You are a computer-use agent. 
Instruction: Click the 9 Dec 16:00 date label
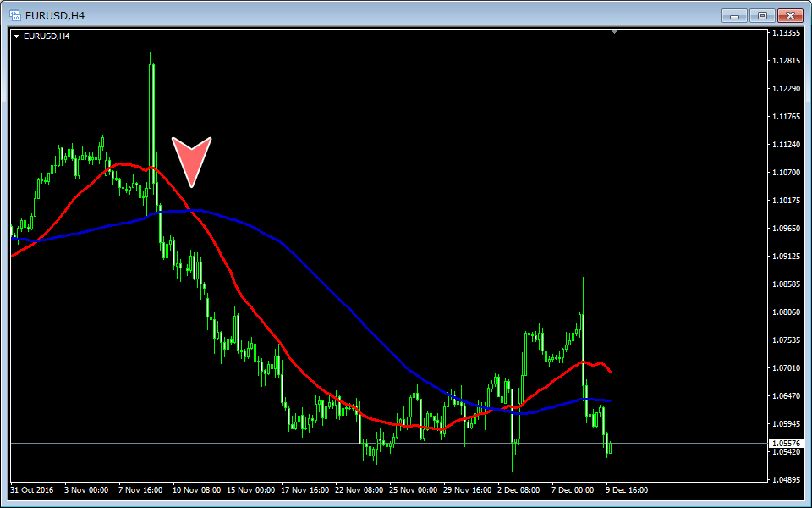pyautogui.click(x=627, y=489)
